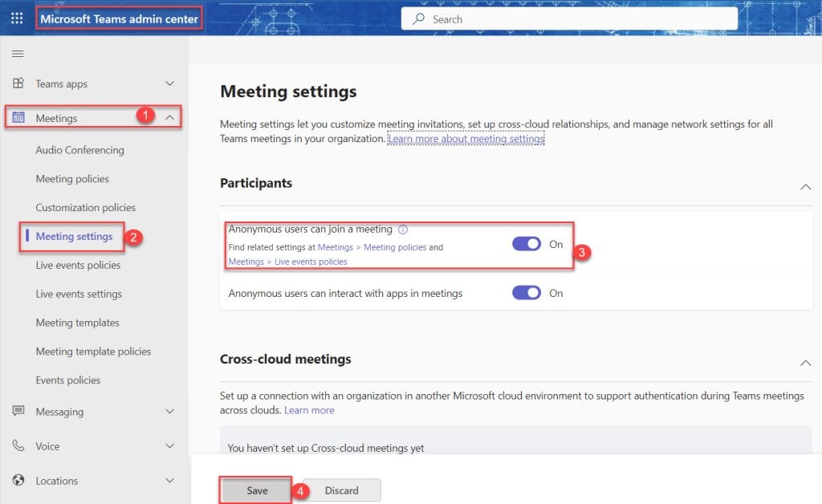Click the Discard button
Viewport: 822px width, 504px height.
coord(342,490)
